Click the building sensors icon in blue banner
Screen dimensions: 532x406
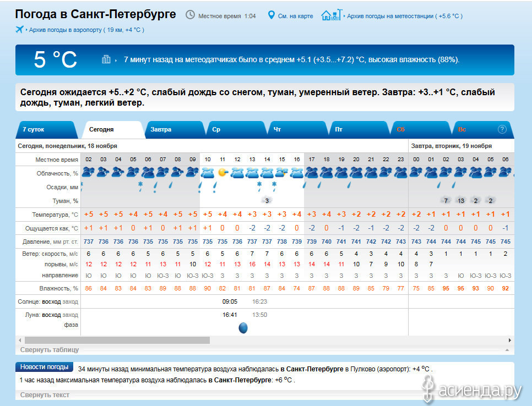(106, 59)
